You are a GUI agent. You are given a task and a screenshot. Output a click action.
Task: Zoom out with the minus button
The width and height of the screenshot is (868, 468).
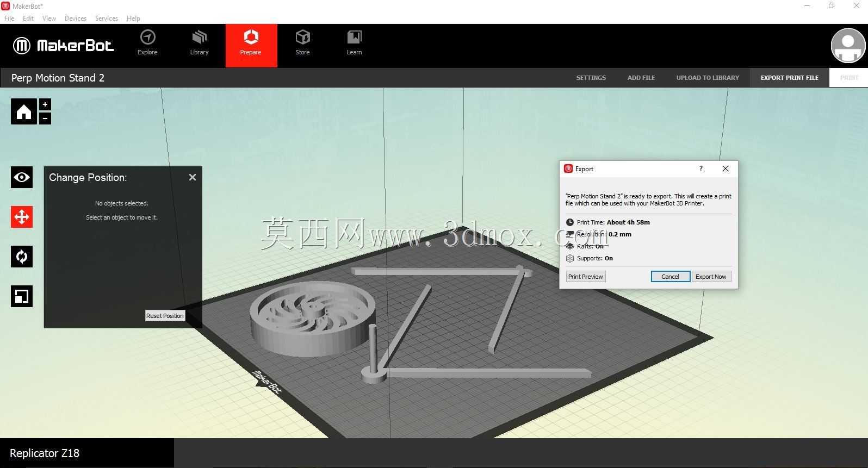pyautogui.click(x=45, y=118)
